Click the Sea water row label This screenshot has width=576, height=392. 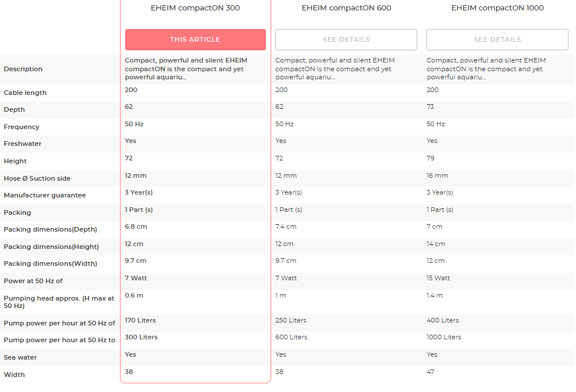tap(20, 357)
